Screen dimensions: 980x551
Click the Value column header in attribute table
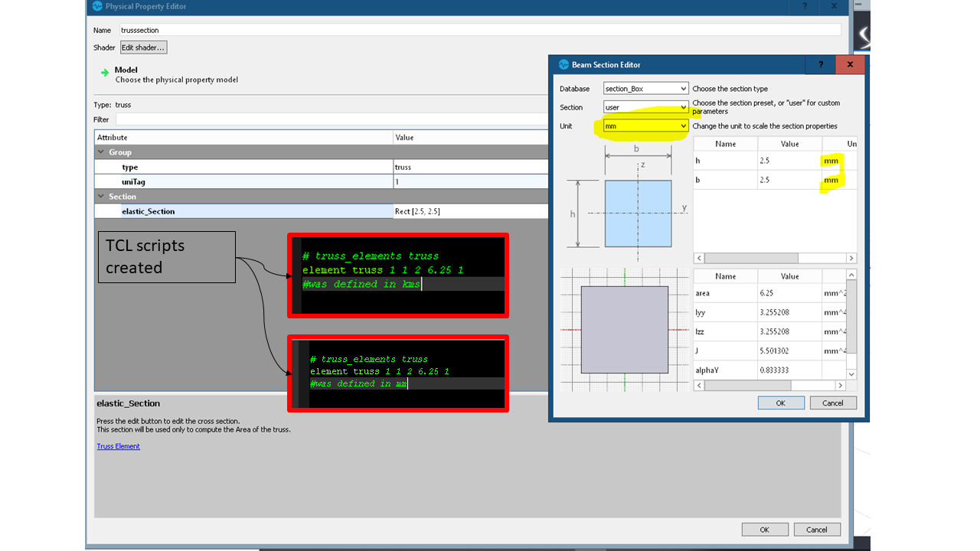470,138
